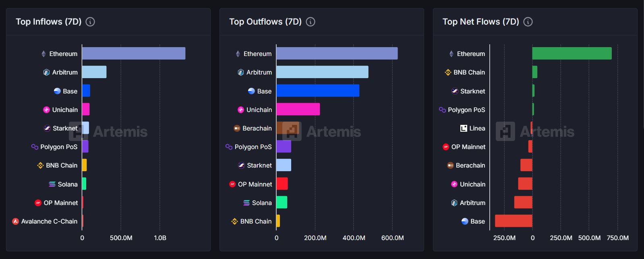The height and width of the screenshot is (259, 644).
Task: Click the Polygon PoS logo in Top Inflows
Action: click(35, 147)
